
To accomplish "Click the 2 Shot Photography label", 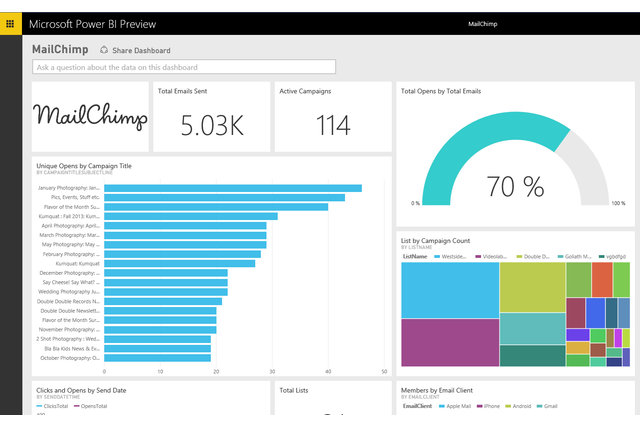I will (68, 339).
